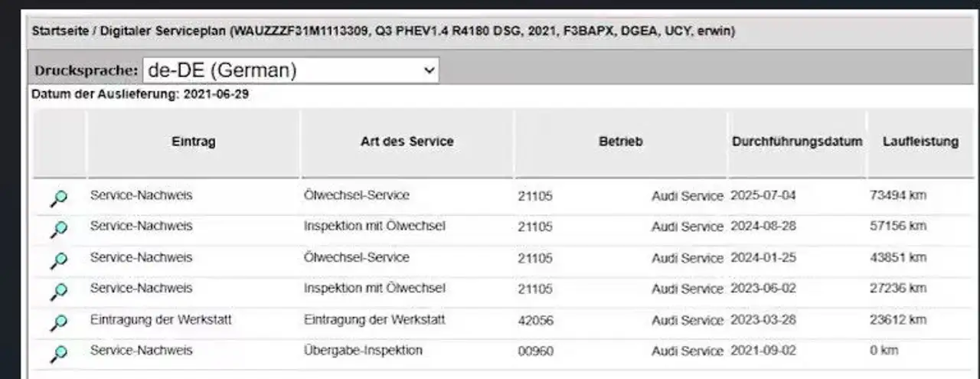Open details for the 2025-07-04 Ölwechsel-Service entry
Viewport: 980px width, 379px height.
point(58,198)
